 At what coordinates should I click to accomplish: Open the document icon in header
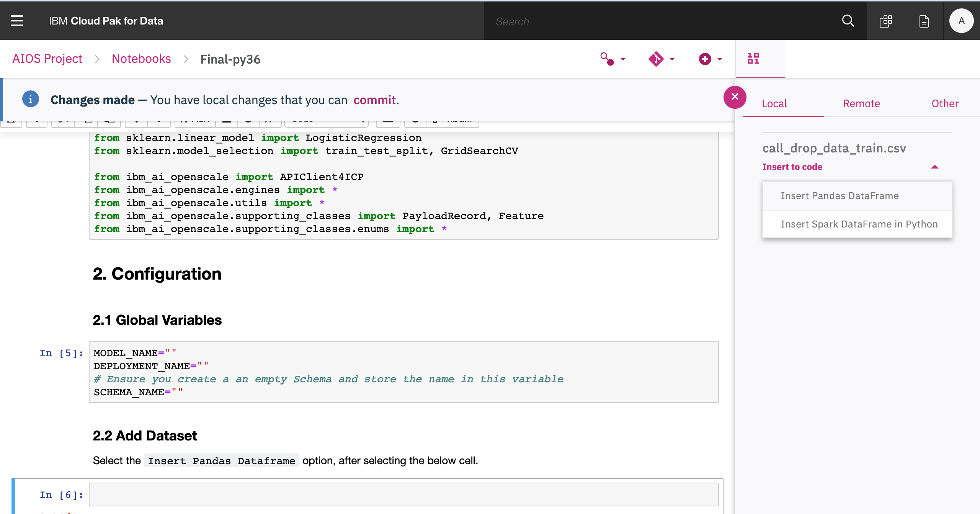pos(924,21)
